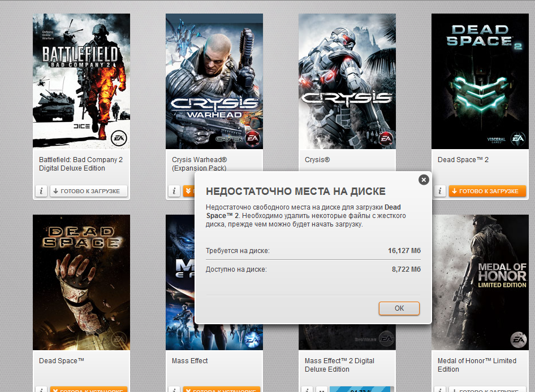Click the 'Medal of Honor™ Limited Edition' title
The width and height of the screenshot is (535, 392).
477,365
